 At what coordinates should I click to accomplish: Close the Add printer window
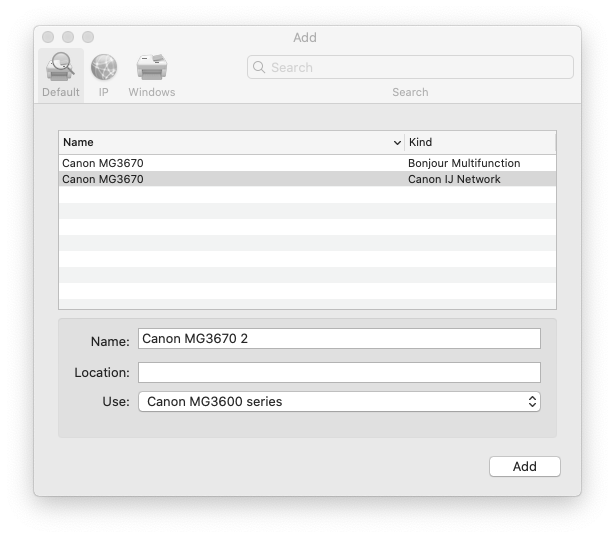48,37
